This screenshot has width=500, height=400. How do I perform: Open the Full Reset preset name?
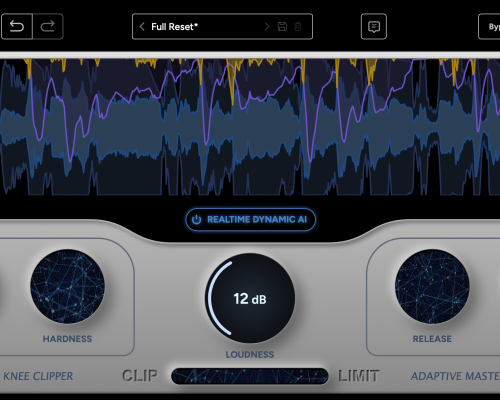(x=175, y=27)
